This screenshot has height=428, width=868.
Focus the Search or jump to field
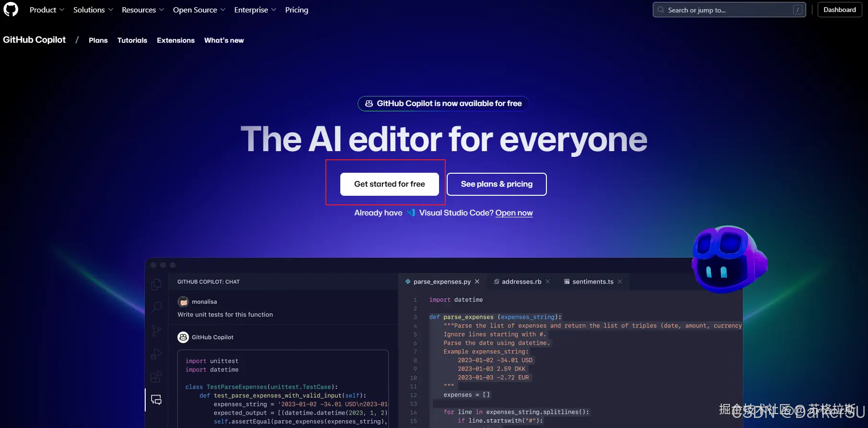pyautogui.click(x=729, y=10)
